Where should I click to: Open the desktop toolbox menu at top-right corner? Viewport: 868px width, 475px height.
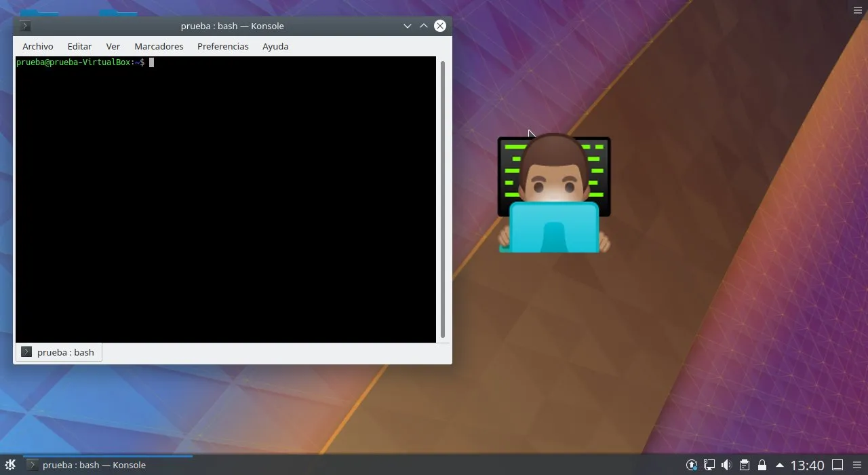point(857,10)
